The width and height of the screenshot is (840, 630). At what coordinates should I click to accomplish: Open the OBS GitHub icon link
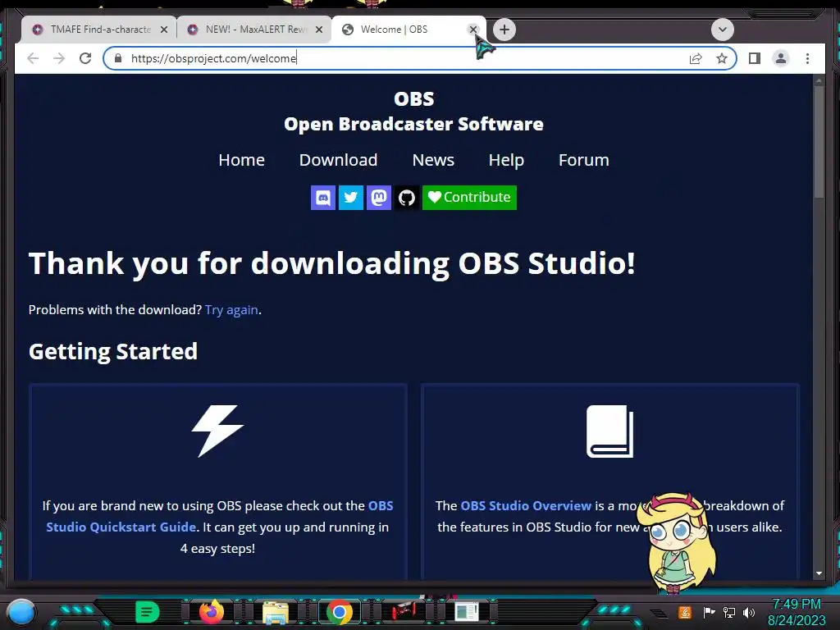pos(407,198)
